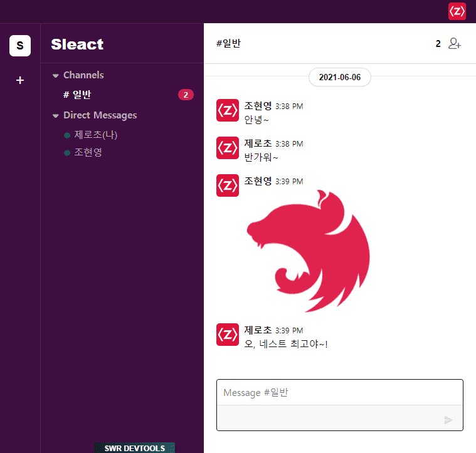The height and width of the screenshot is (453, 476).
Task: Click the Direct Messages section label
Action: tap(100, 115)
